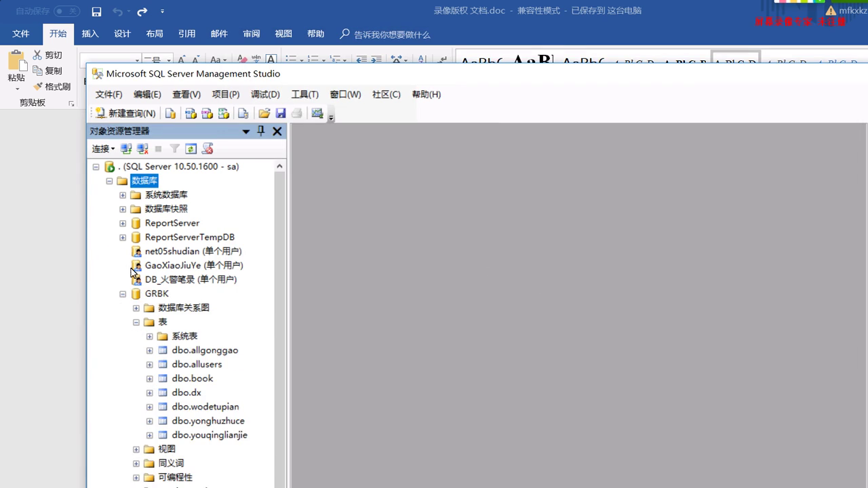Select the Synonyms folder in the tree
Viewport: 868px width, 488px height.
coord(171,464)
